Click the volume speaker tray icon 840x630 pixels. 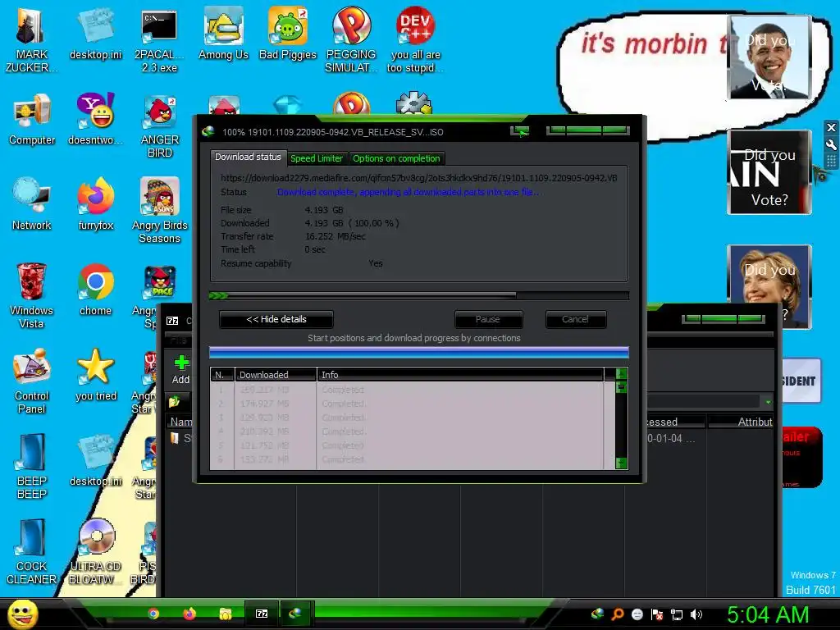pyautogui.click(x=696, y=614)
